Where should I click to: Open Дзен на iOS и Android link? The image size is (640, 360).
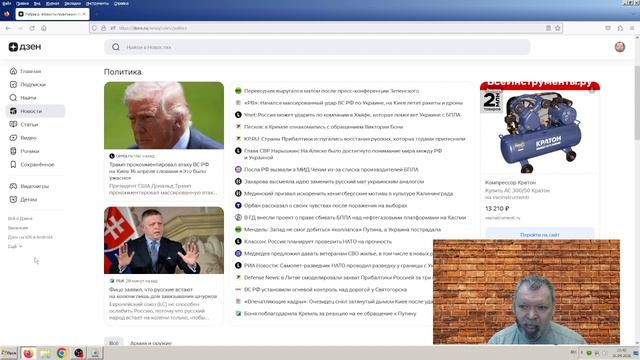pos(30,237)
